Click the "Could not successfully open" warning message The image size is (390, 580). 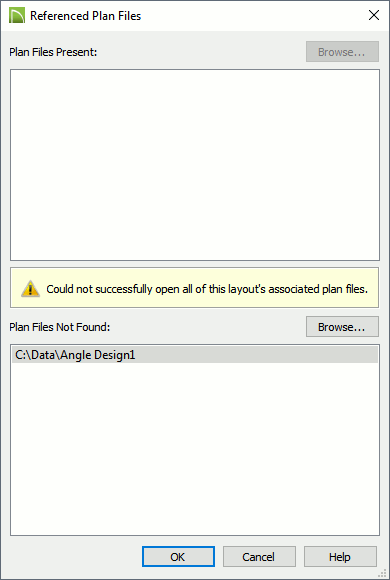207,289
